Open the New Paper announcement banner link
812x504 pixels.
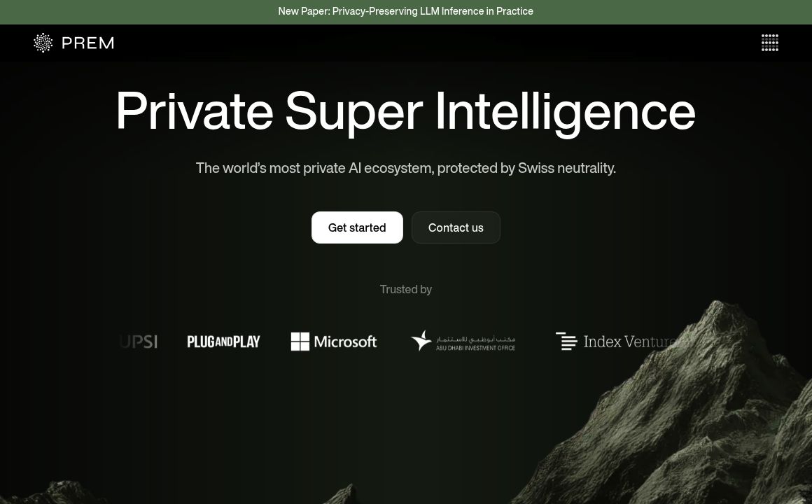click(405, 11)
